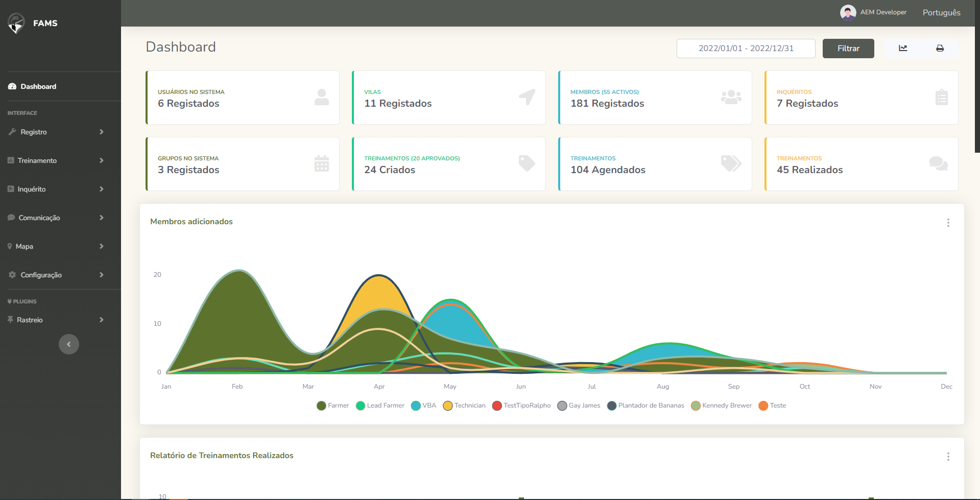
Task: Expand the Registro sidebar menu
Action: [56, 132]
